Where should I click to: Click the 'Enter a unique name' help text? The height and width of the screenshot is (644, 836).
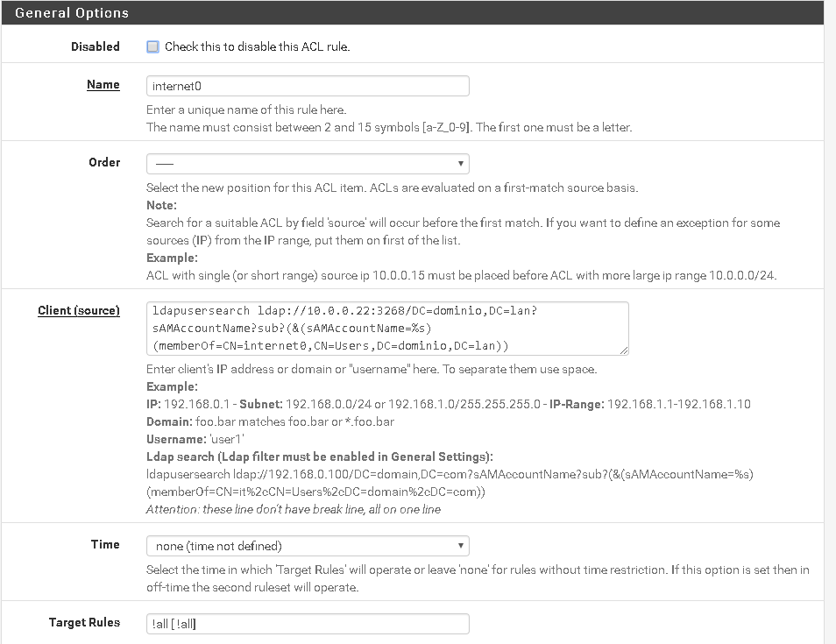[x=246, y=110]
